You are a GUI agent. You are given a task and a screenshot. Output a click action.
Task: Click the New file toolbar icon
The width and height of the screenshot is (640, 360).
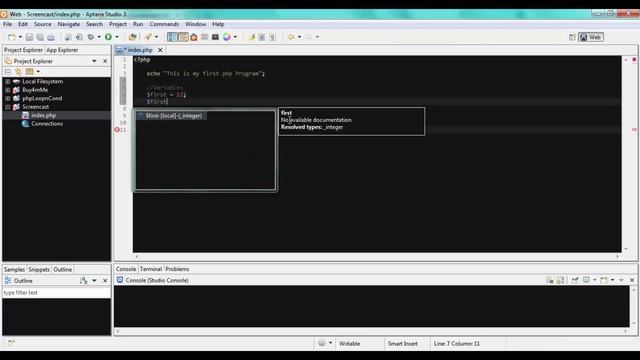coord(11,37)
